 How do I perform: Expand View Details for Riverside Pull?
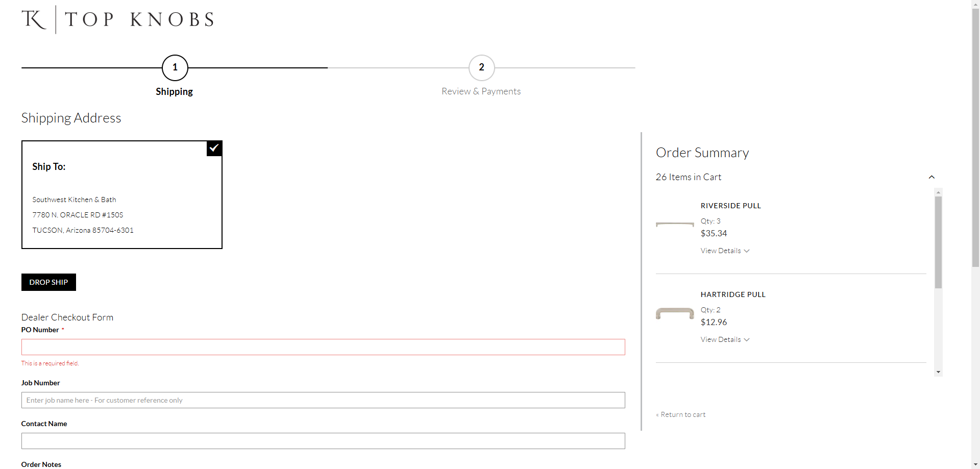click(x=725, y=251)
